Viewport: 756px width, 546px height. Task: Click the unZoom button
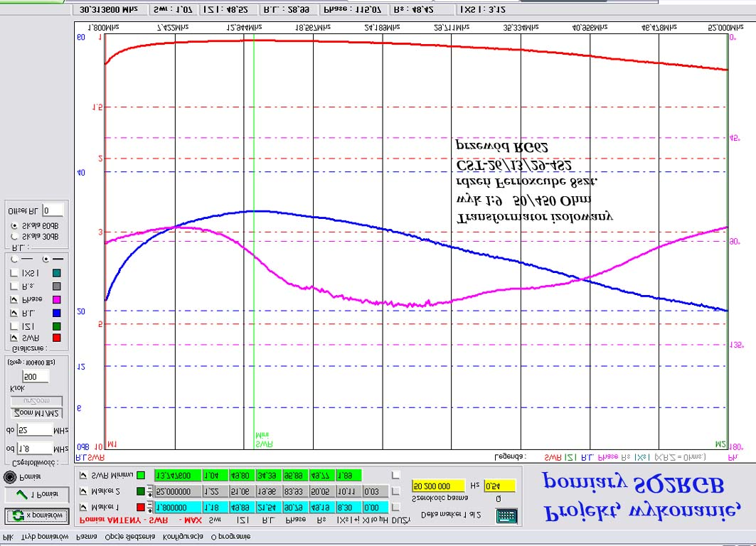click(x=37, y=401)
